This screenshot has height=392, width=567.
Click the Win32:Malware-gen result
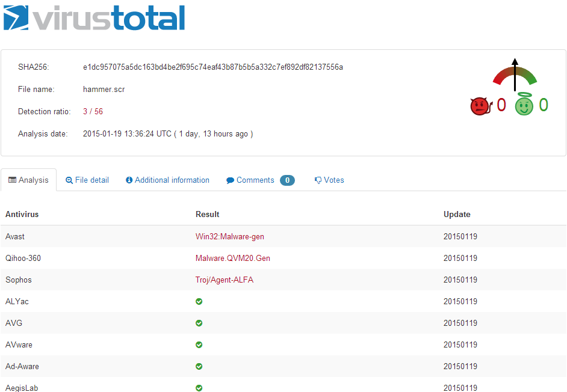click(x=230, y=236)
